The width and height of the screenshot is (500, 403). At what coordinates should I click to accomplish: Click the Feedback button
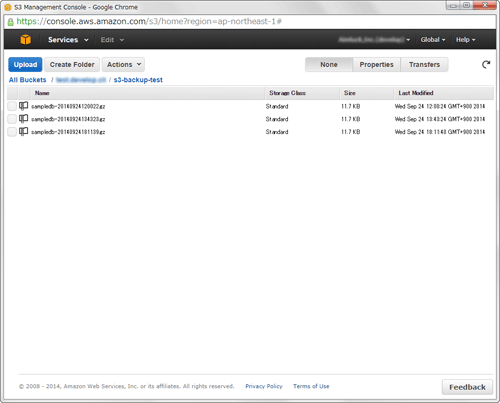[467, 387]
